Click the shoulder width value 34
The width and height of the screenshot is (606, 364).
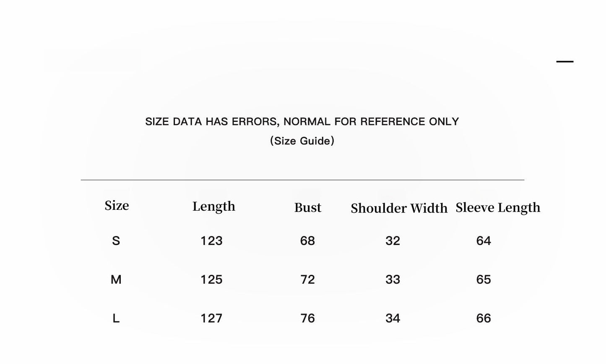coord(393,318)
